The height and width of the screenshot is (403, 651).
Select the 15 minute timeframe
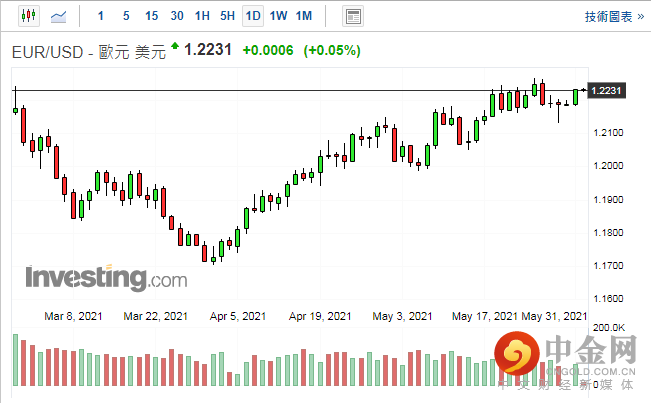tap(151, 16)
